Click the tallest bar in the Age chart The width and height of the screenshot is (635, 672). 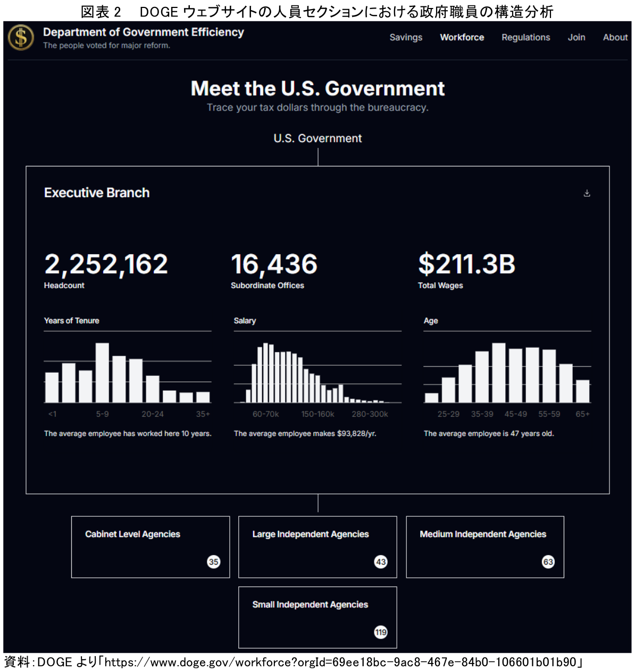click(498, 373)
